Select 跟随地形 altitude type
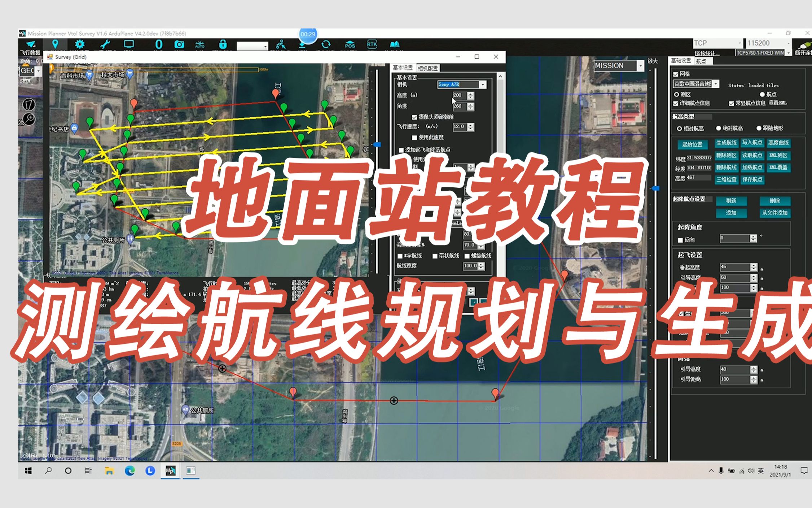Viewport: 812px width, 508px height. (759, 129)
